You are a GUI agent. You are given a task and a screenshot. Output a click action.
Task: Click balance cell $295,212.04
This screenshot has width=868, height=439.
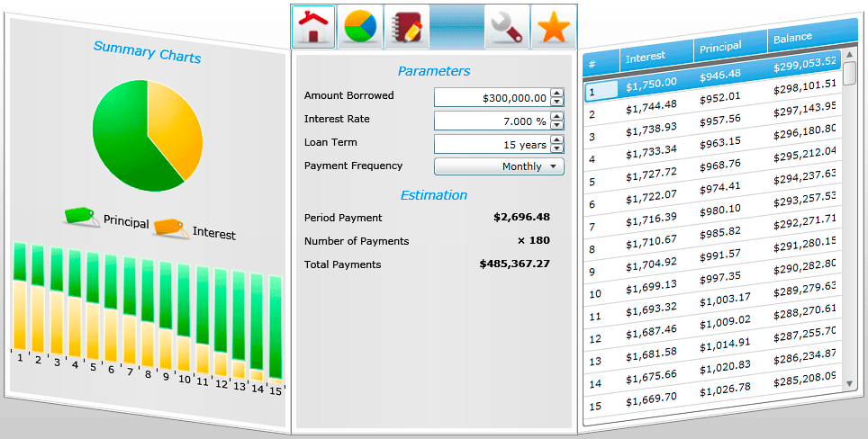[x=805, y=153]
